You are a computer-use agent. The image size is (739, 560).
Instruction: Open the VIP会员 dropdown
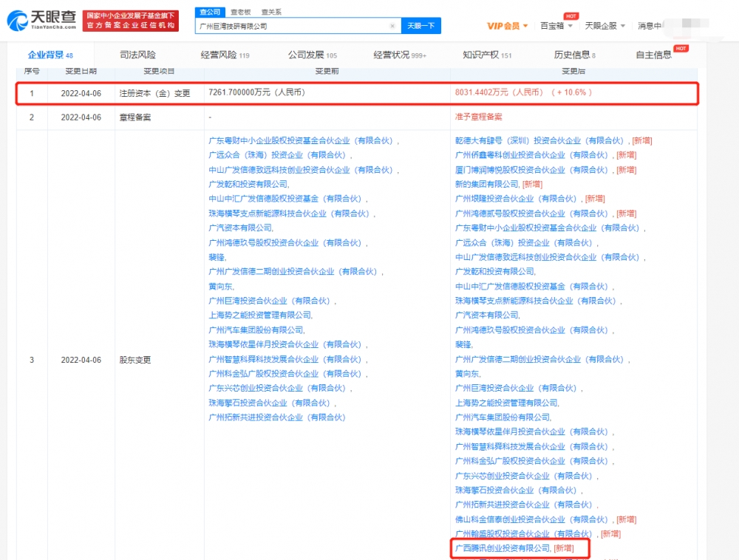coord(507,26)
